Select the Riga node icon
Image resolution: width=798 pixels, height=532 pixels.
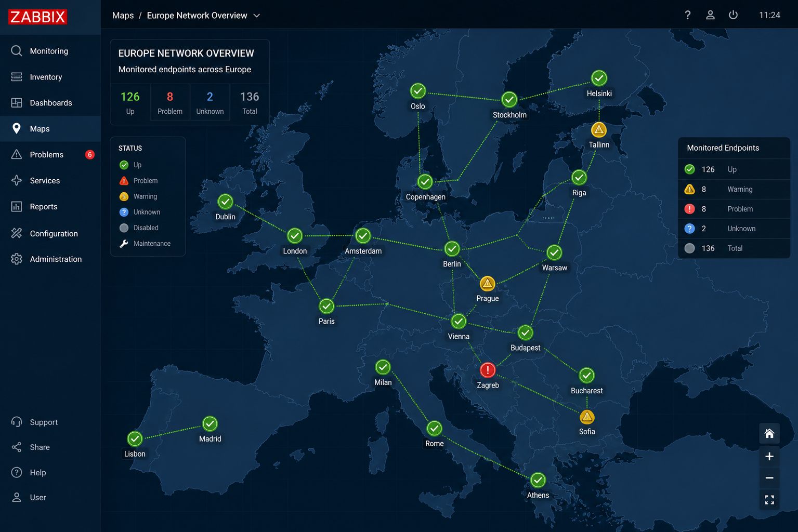(x=579, y=177)
